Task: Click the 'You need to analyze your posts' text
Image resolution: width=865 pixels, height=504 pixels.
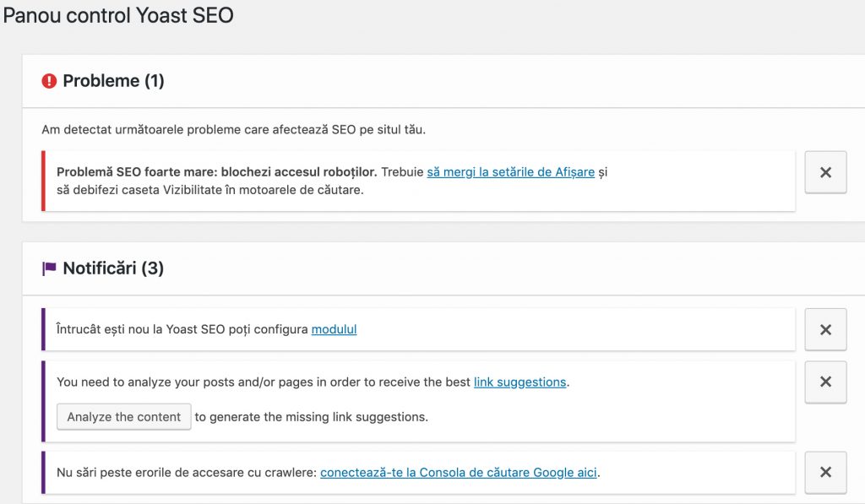Action: (263, 382)
